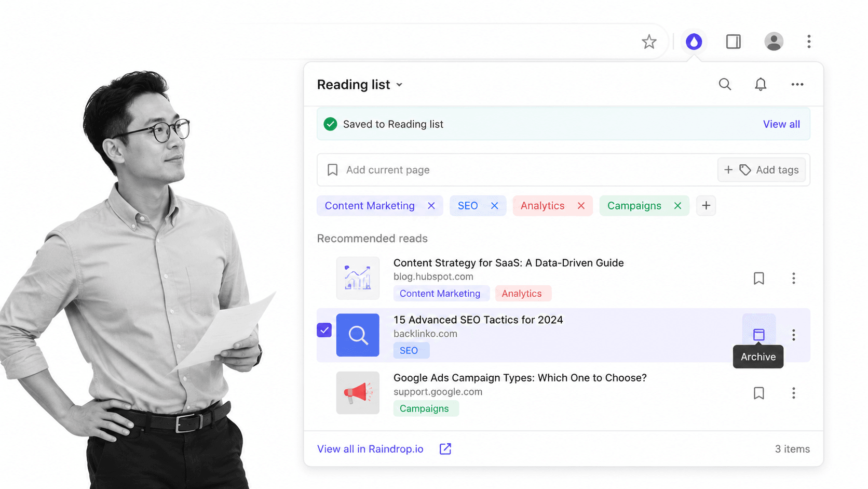Image resolution: width=868 pixels, height=489 pixels.
Task: Remove the Campaigns filter tag
Action: coord(677,206)
